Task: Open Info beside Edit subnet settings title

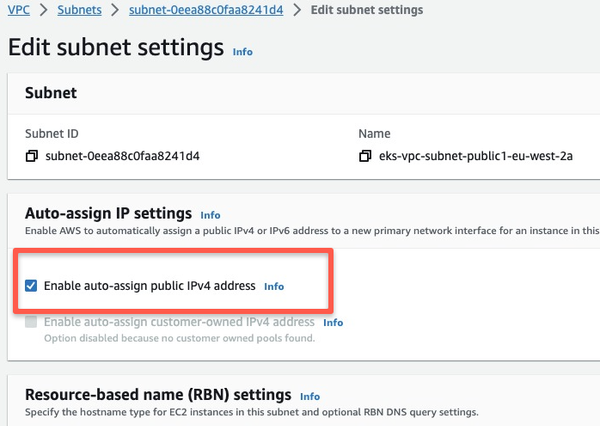Action: 243,52
